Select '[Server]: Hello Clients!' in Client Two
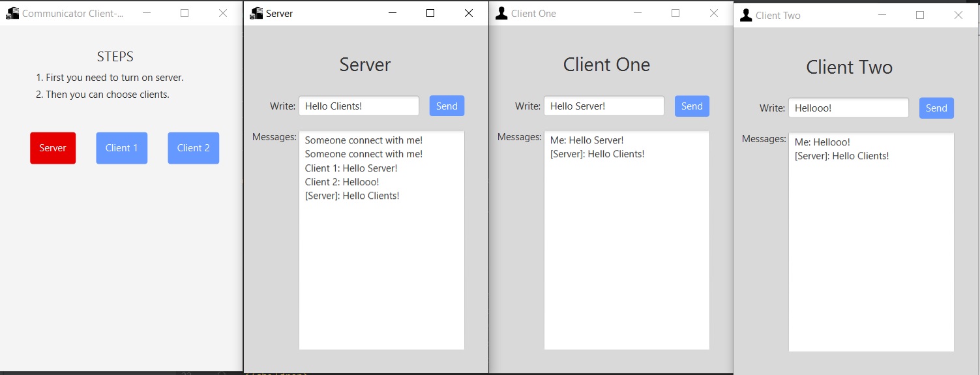The width and height of the screenshot is (980, 375). (x=842, y=156)
